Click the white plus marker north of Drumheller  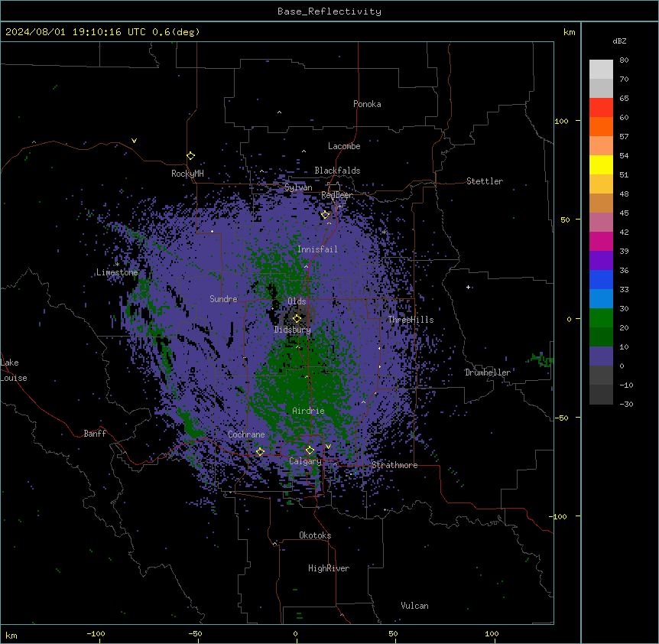(468, 287)
